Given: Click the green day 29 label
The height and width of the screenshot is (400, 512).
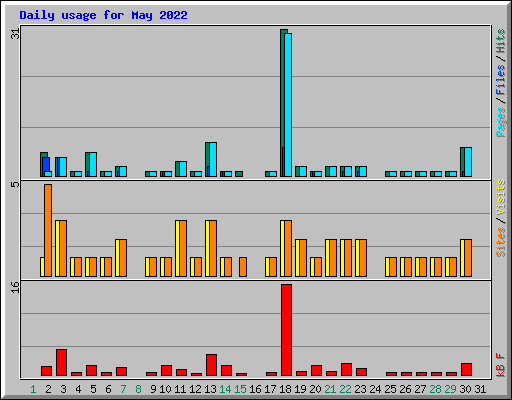Looking at the screenshot, I should pos(450,389).
